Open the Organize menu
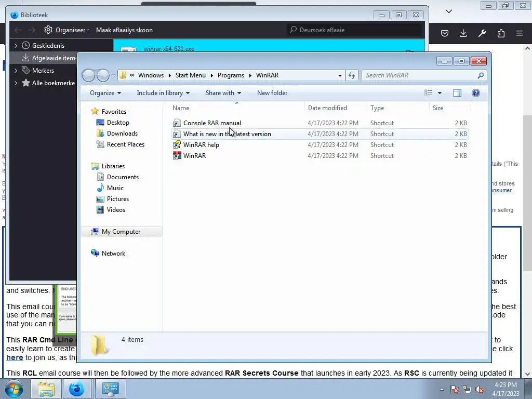Viewport: 532px width, 399px height. (x=105, y=93)
